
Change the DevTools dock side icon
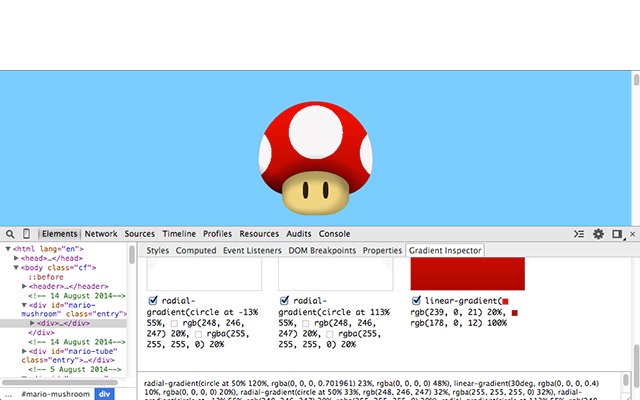[x=617, y=234]
